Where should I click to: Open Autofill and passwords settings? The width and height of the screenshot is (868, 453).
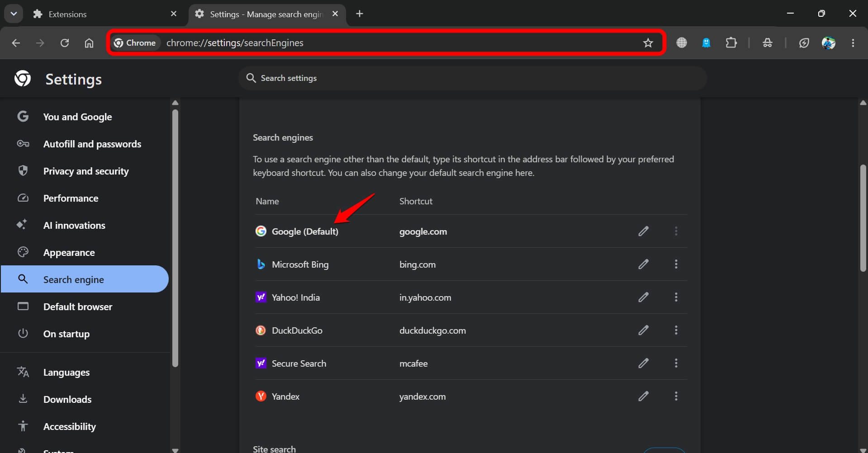85,144
